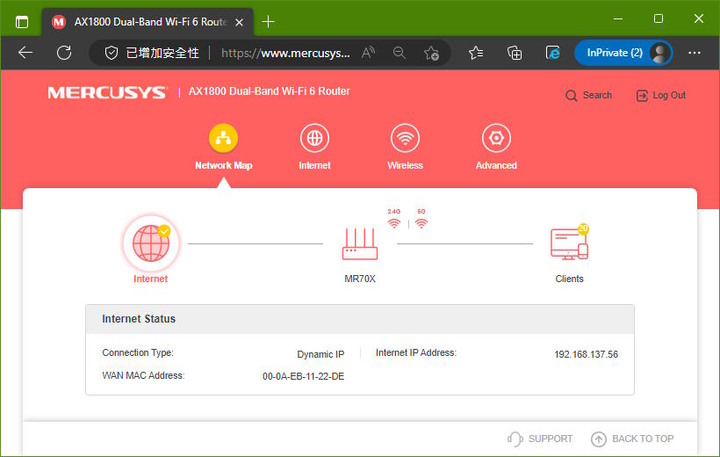720x457 pixels.
Task: Select the Internet globe in network map
Action: click(151, 243)
